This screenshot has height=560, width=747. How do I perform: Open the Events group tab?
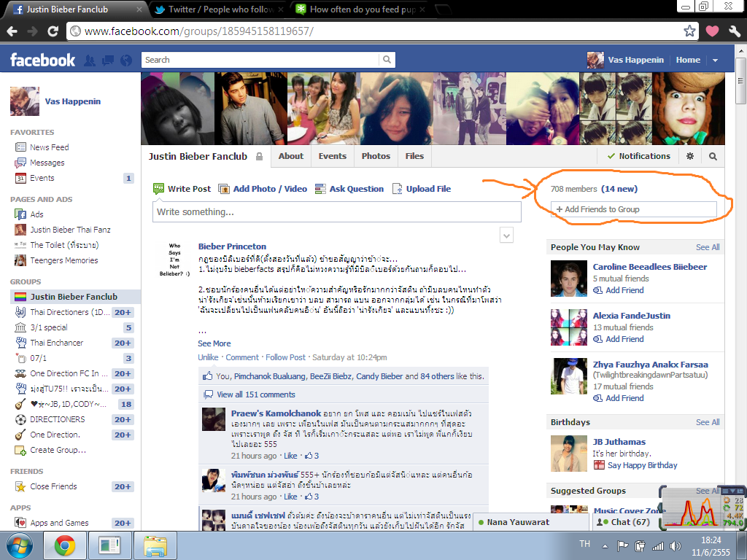point(333,156)
